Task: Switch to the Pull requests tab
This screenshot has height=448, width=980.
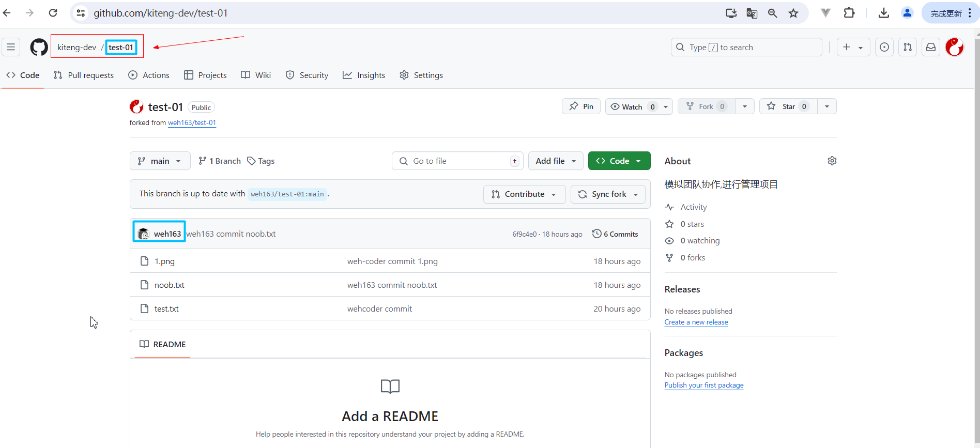Action: [84, 75]
